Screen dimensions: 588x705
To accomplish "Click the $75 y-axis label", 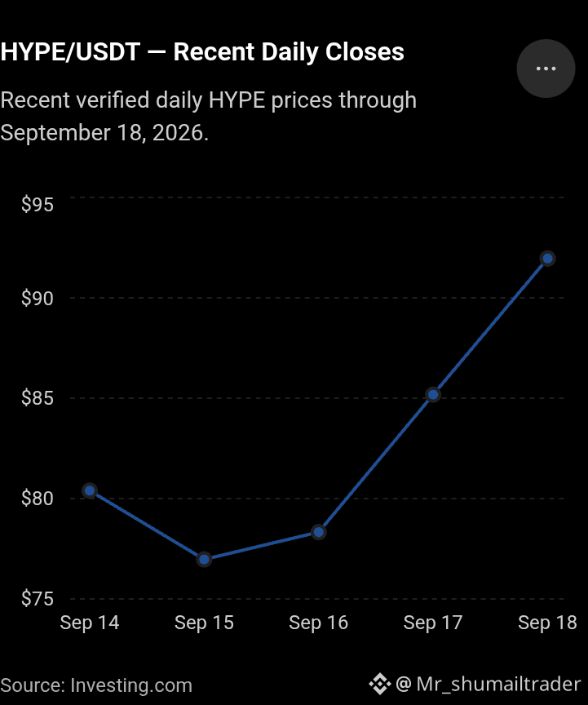I will (x=38, y=599).
